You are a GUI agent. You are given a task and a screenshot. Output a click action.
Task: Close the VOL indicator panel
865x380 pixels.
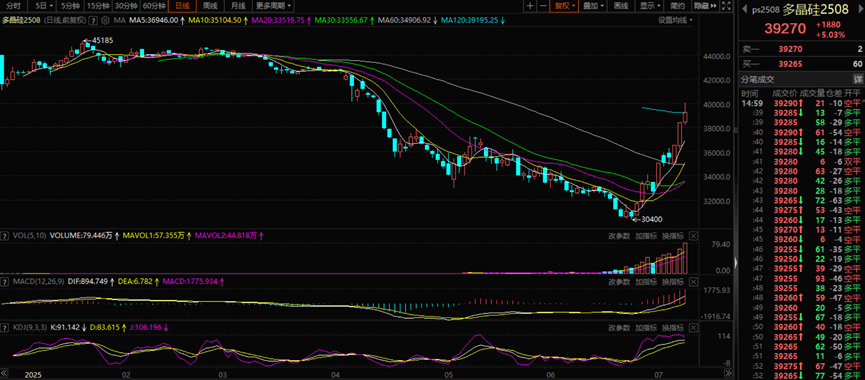[693, 236]
